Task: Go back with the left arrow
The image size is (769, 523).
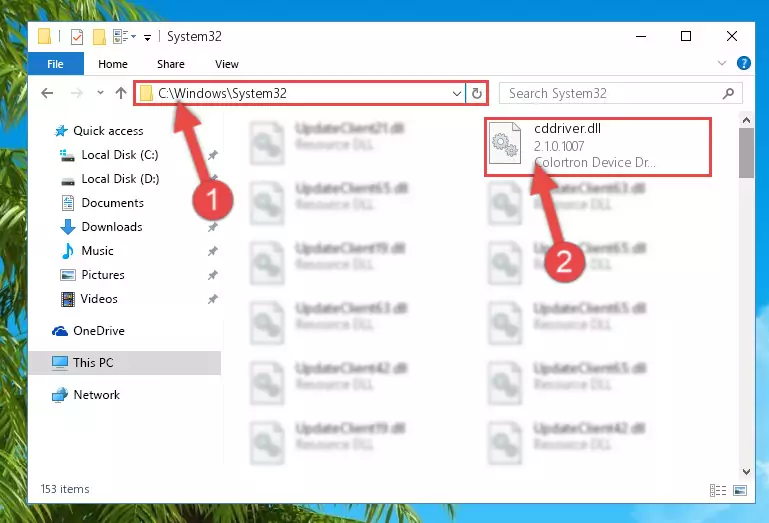Action: [x=47, y=93]
